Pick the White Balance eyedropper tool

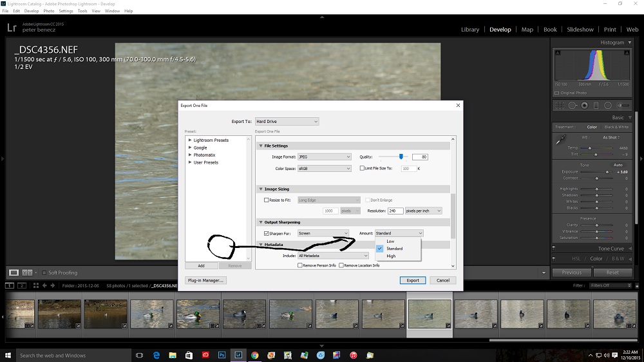point(560,138)
